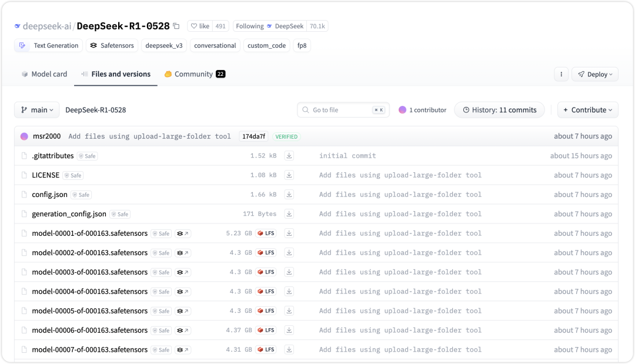Open the Text Generation tag
The image size is (635, 364).
[49, 45]
